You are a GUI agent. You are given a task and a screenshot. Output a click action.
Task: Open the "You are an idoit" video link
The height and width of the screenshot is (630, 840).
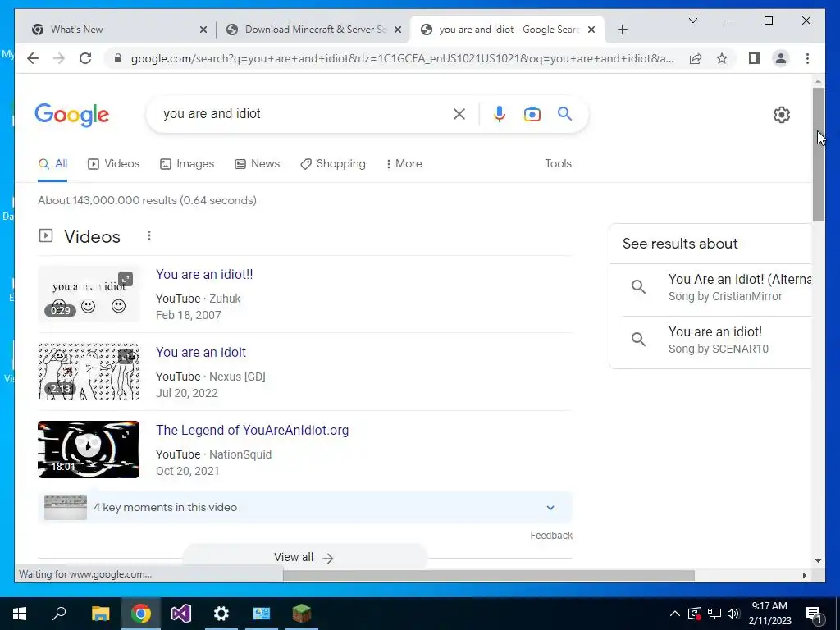pyautogui.click(x=201, y=352)
